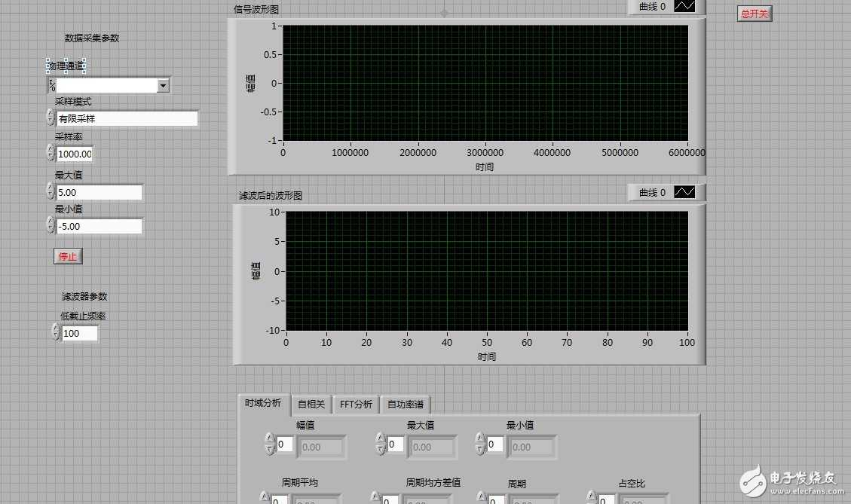Click the 滤波后的波形图 graph title label

(271, 195)
